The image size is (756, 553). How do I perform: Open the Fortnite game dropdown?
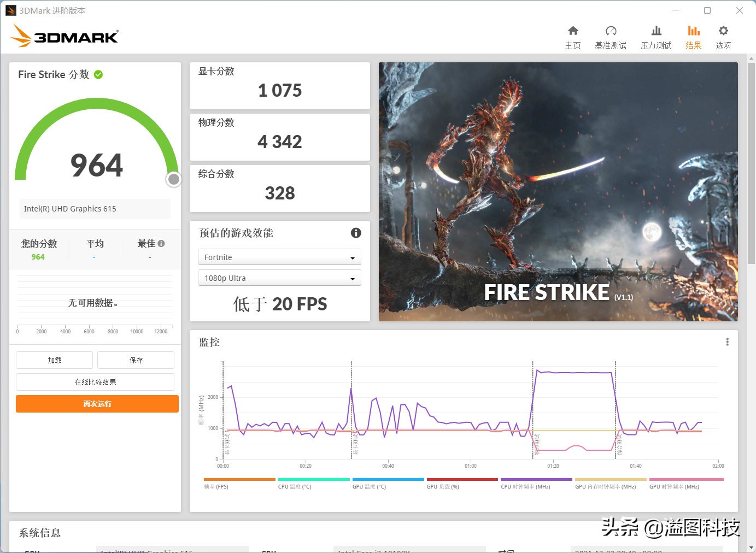click(280, 257)
